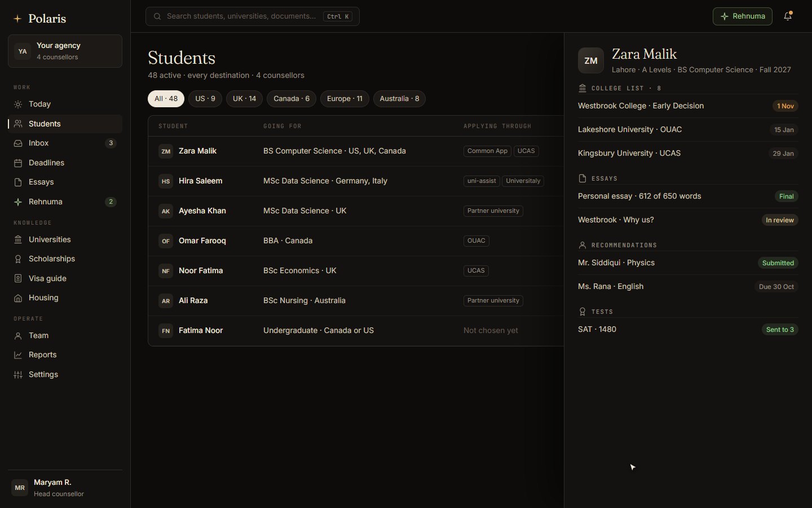Click the Scholarships award icon
Screen dimensions: 812x508
click(x=18, y=259)
